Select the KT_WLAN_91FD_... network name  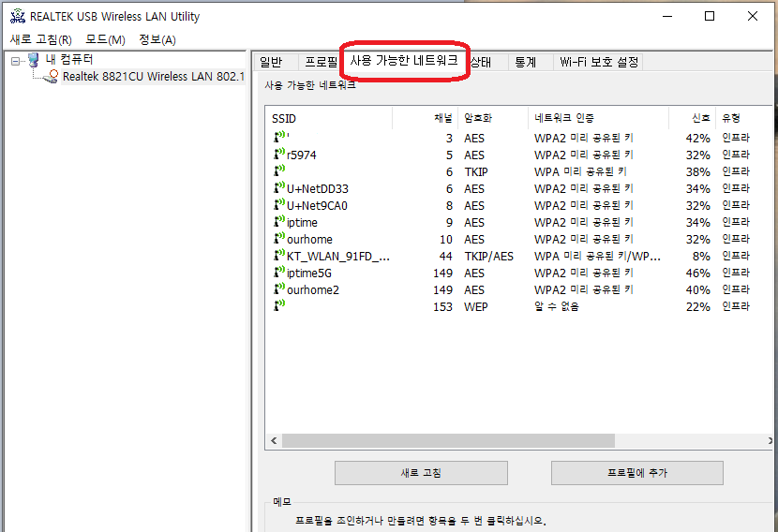[x=338, y=257]
